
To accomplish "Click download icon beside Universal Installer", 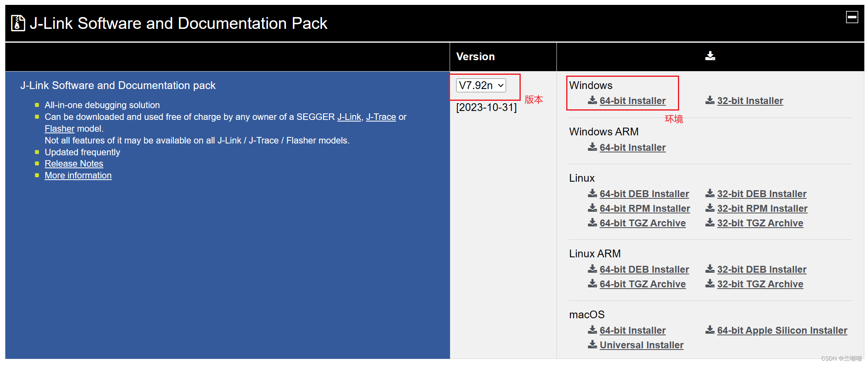I will (593, 344).
